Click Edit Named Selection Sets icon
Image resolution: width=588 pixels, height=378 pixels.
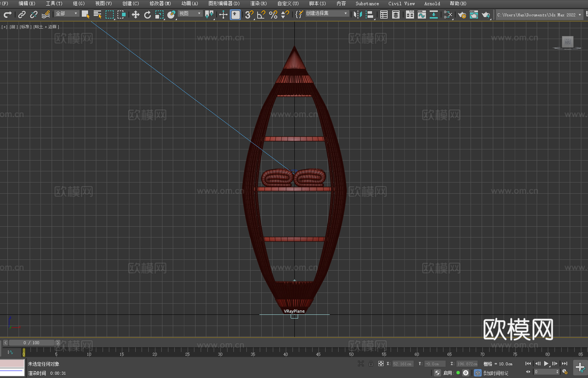point(299,14)
